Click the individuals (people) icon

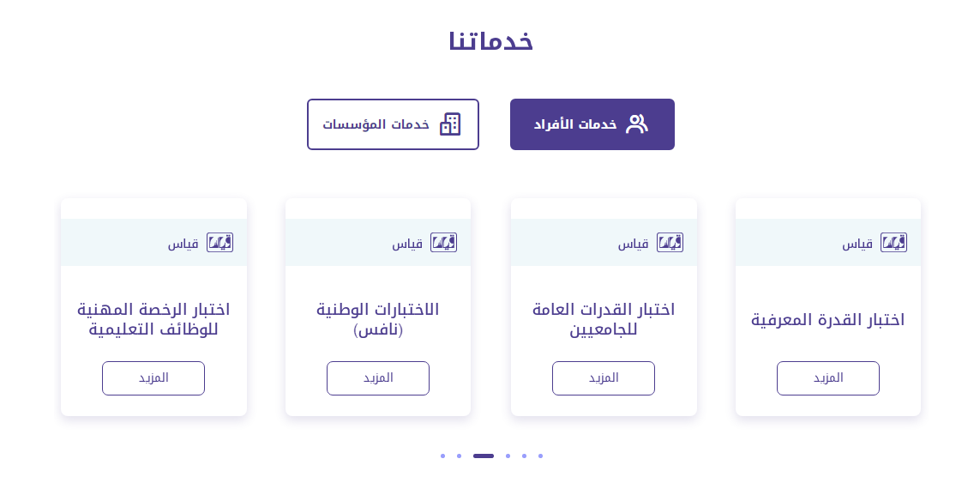point(636,124)
